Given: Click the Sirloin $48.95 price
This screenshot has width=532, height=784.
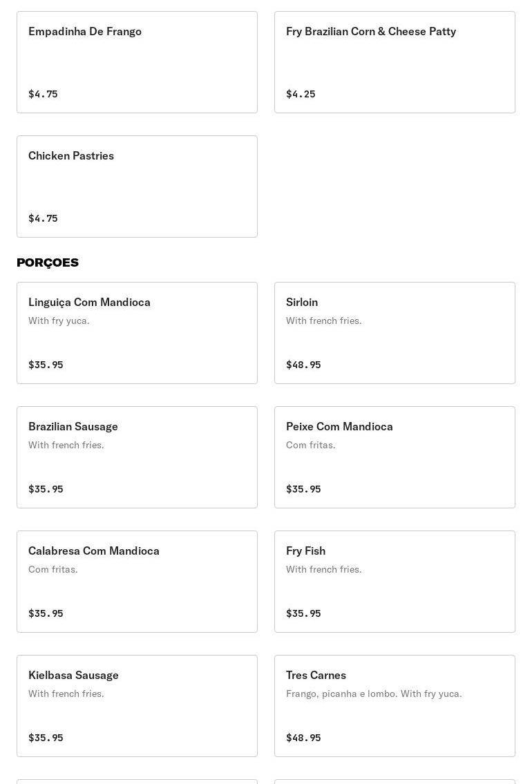Looking at the screenshot, I should tap(303, 365).
